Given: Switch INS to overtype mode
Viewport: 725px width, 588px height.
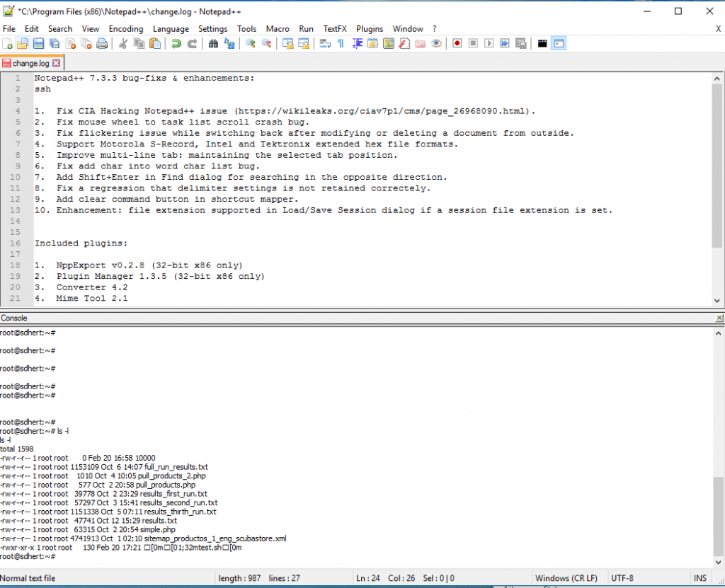Looking at the screenshot, I should point(700,578).
